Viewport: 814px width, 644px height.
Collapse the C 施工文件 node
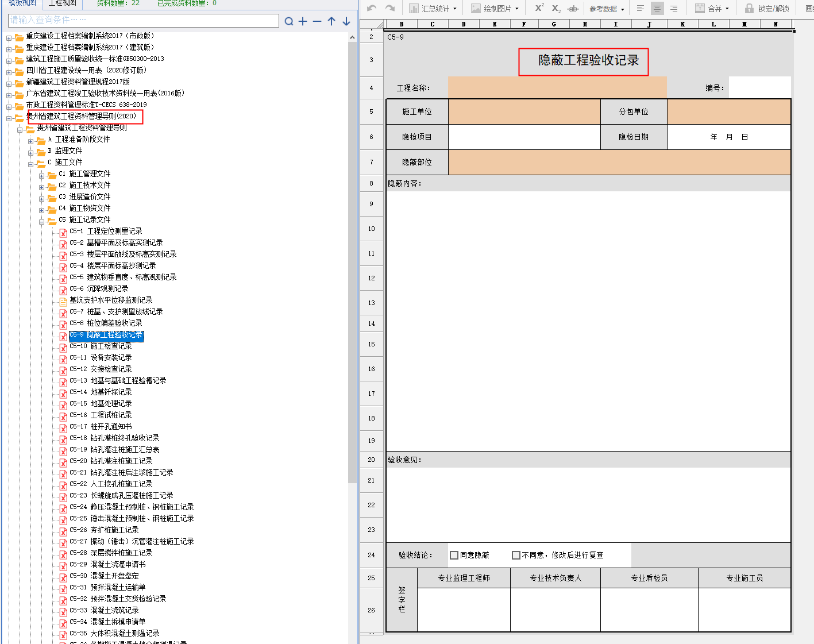point(31,164)
